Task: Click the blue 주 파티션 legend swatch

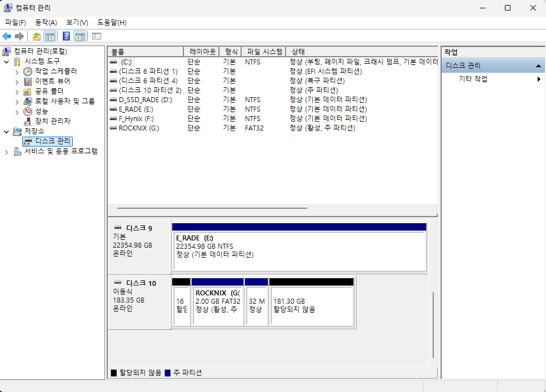Action: click(168, 373)
